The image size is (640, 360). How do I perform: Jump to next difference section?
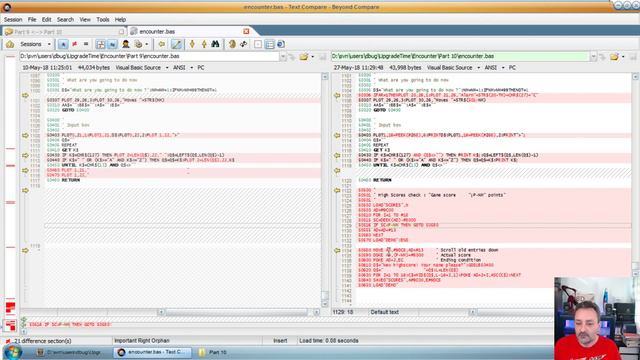coord(192,44)
